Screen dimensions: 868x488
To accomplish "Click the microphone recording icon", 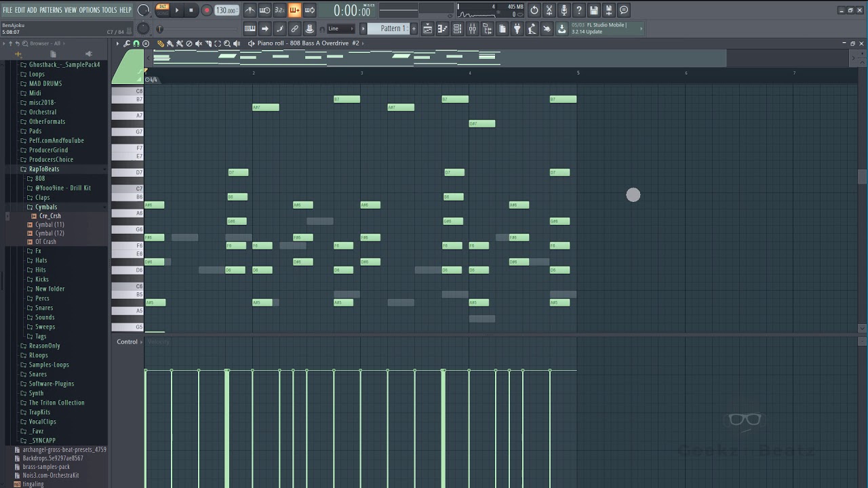I will (564, 10).
